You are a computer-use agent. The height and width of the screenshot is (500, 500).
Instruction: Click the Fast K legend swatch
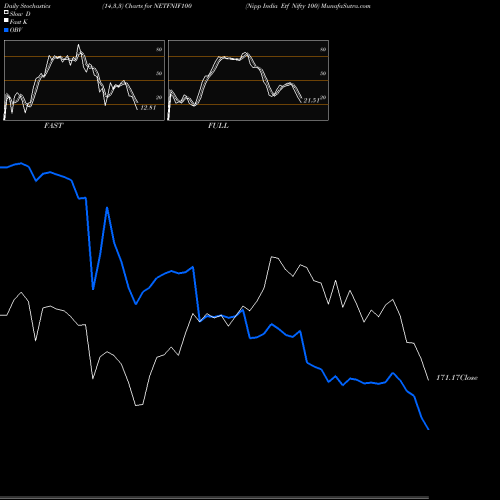pos(6,20)
